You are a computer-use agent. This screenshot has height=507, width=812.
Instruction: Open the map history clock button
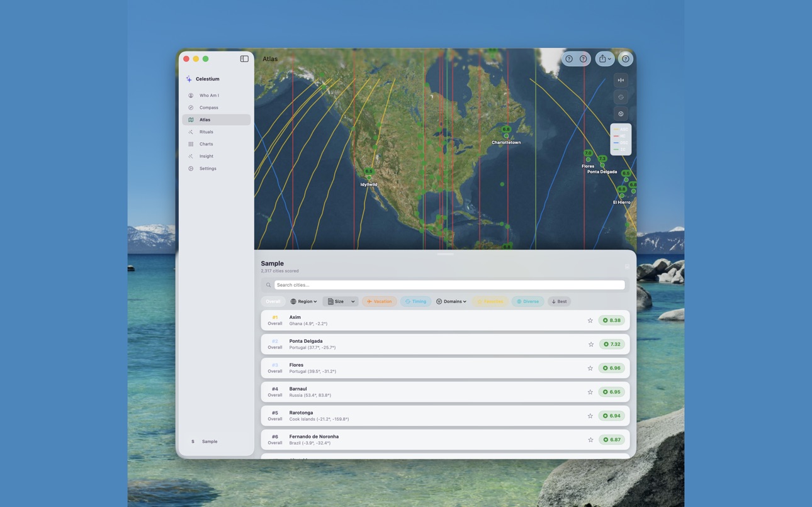[621, 97]
